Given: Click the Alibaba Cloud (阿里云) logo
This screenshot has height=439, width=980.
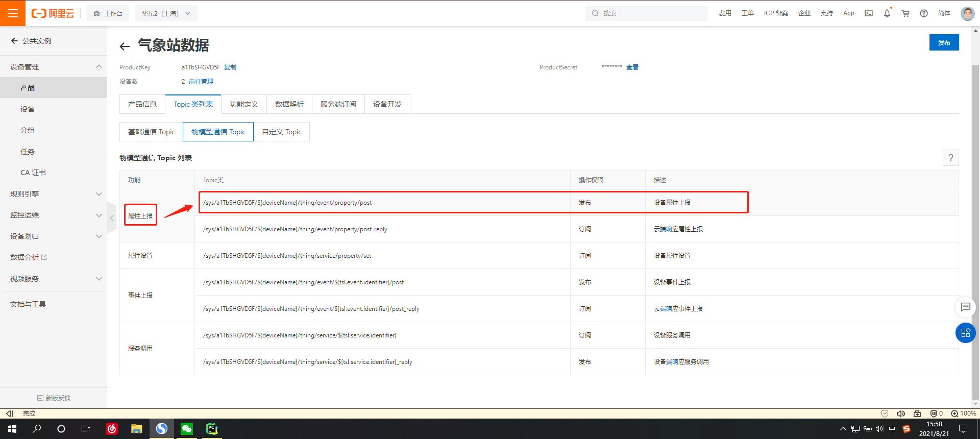Looking at the screenshot, I should coord(53,13).
